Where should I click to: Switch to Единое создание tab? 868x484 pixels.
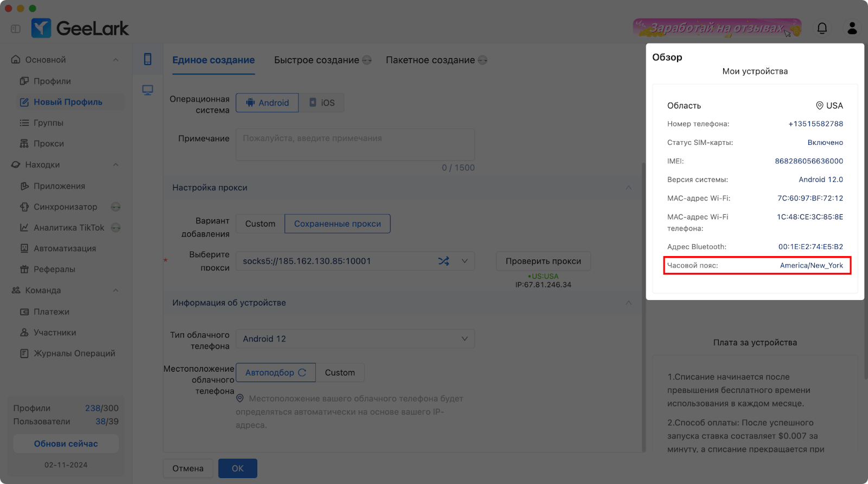click(x=214, y=60)
